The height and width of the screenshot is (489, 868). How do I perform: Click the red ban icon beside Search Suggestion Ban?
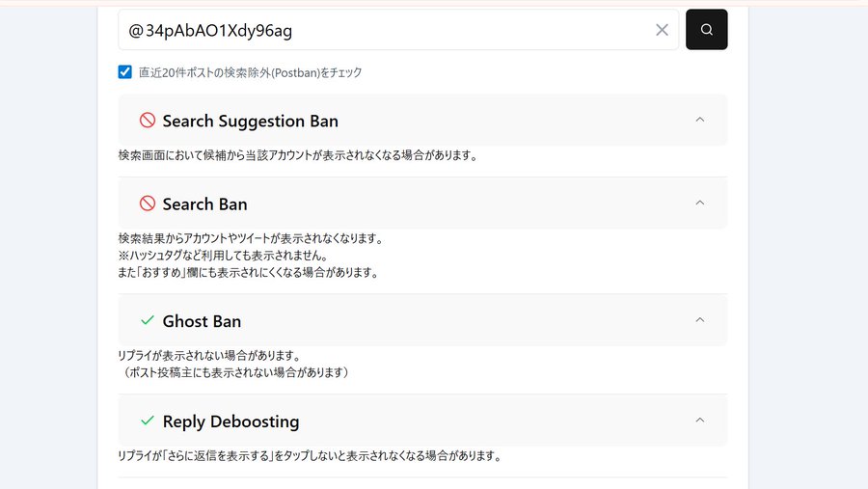click(x=148, y=121)
